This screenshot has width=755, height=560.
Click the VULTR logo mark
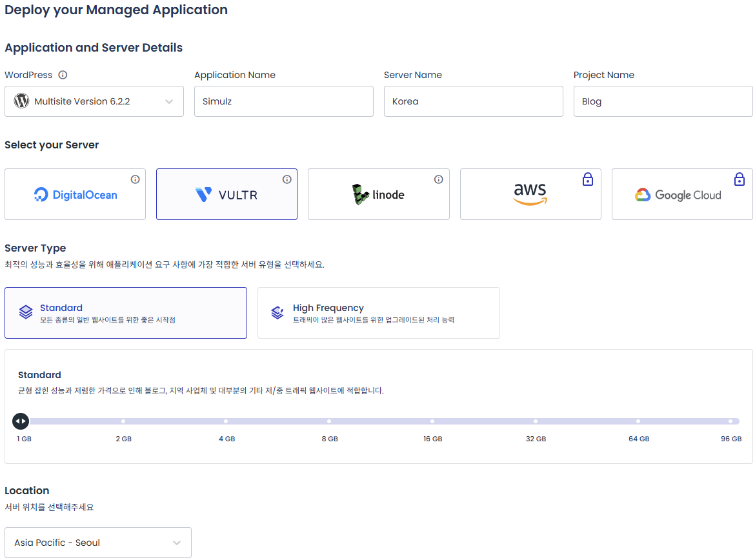coord(204,195)
